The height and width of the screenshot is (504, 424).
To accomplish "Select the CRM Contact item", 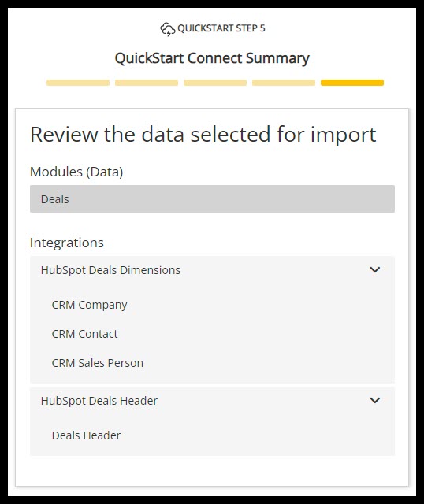I will tap(84, 334).
